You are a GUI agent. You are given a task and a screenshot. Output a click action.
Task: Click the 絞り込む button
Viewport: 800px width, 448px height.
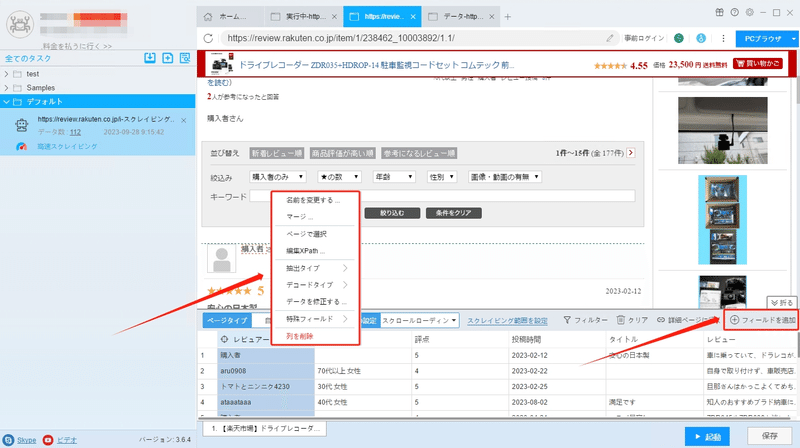pos(392,213)
